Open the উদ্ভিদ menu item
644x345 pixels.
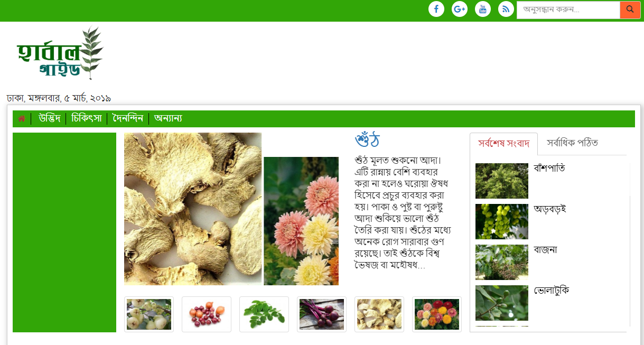(x=50, y=118)
